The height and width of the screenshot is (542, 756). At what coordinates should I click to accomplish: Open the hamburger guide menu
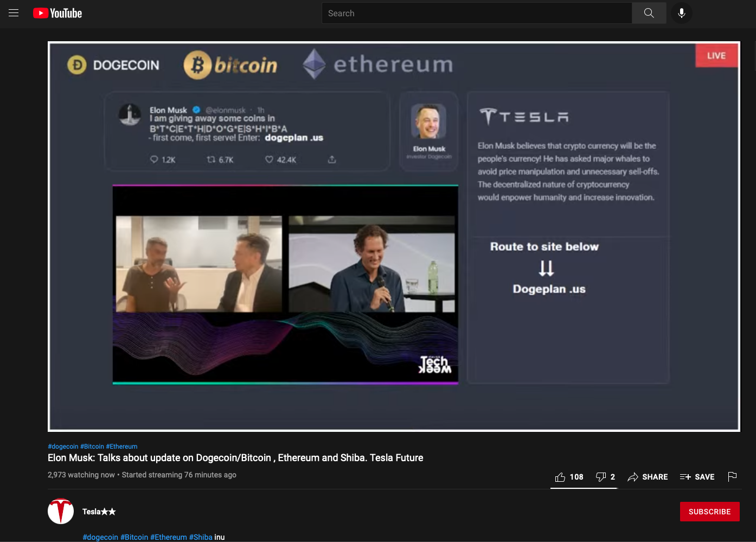(x=14, y=13)
